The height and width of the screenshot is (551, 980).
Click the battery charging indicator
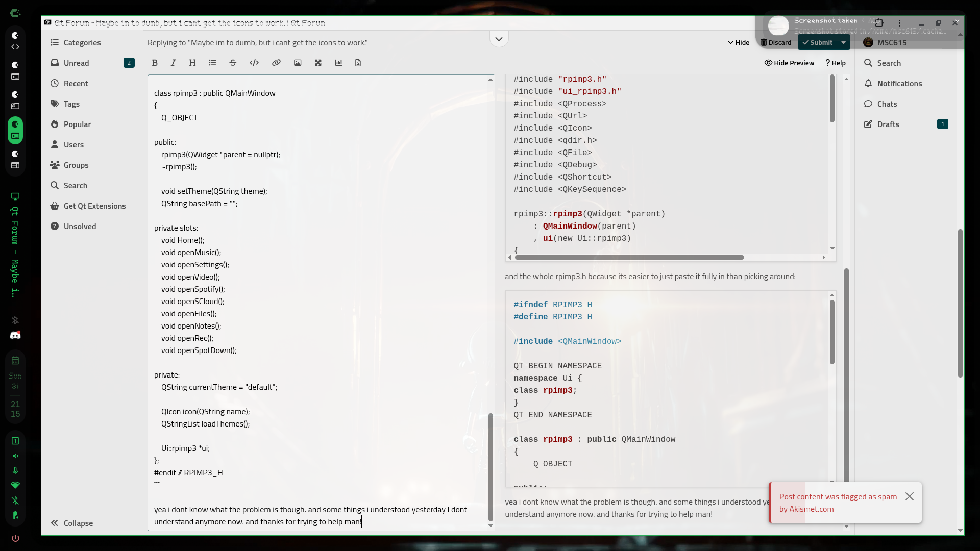click(x=15, y=515)
